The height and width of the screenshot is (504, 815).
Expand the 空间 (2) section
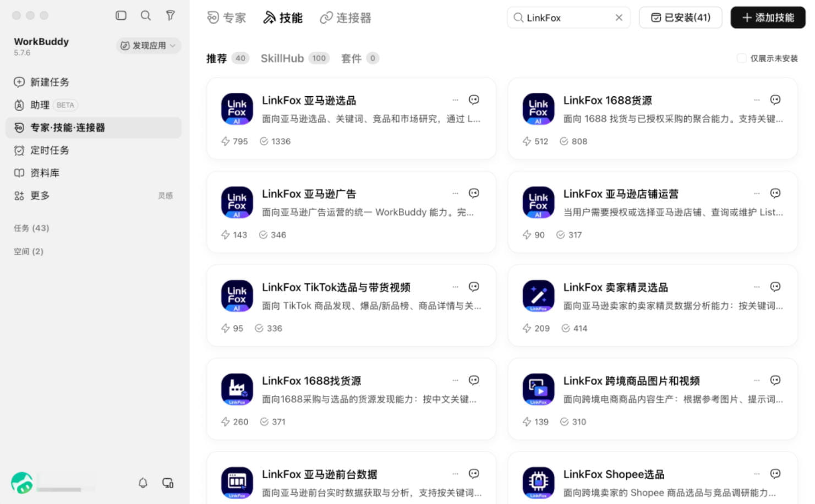[x=29, y=251]
